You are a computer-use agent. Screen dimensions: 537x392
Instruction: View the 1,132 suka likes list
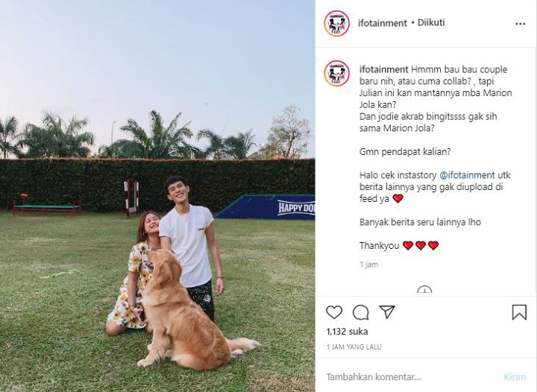click(347, 332)
